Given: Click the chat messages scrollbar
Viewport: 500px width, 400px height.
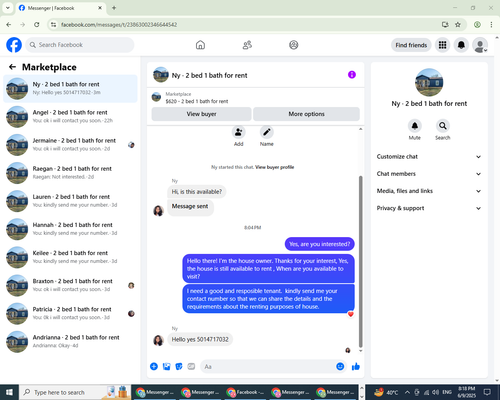Looking at the screenshot, I should pyautogui.click(x=360, y=262).
